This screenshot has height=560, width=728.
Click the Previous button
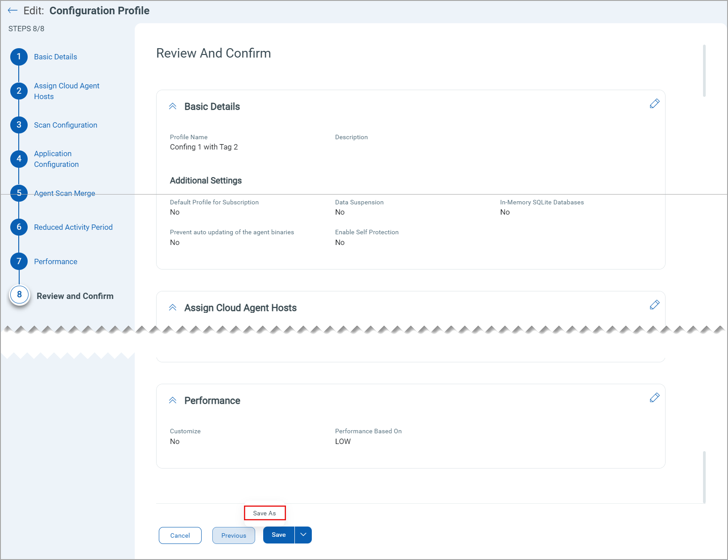(234, 535)
